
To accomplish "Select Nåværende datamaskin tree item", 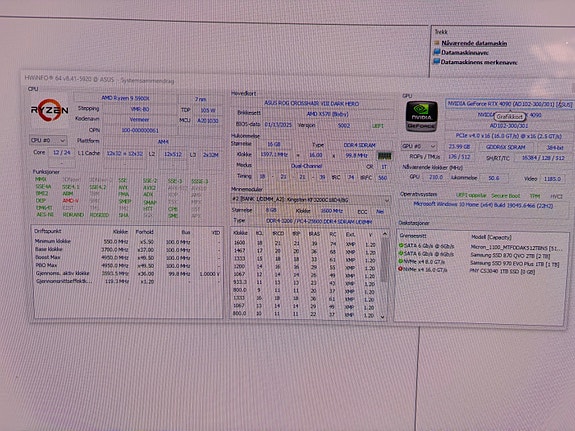I will [474, 43].
